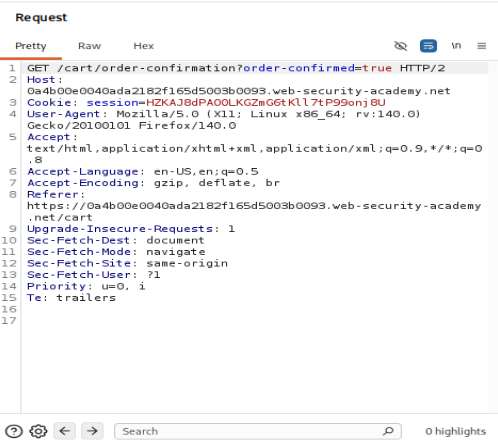Screen dimensions: 498x446
Task: Click the User-Agent header name
Action: pyautogui.click(x=64, y=114)
